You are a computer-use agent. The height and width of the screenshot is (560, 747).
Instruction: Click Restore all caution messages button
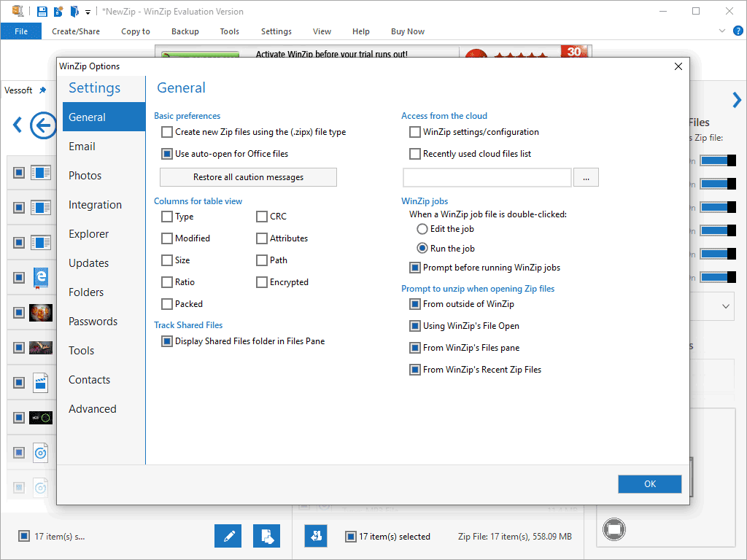click(248, 177)
